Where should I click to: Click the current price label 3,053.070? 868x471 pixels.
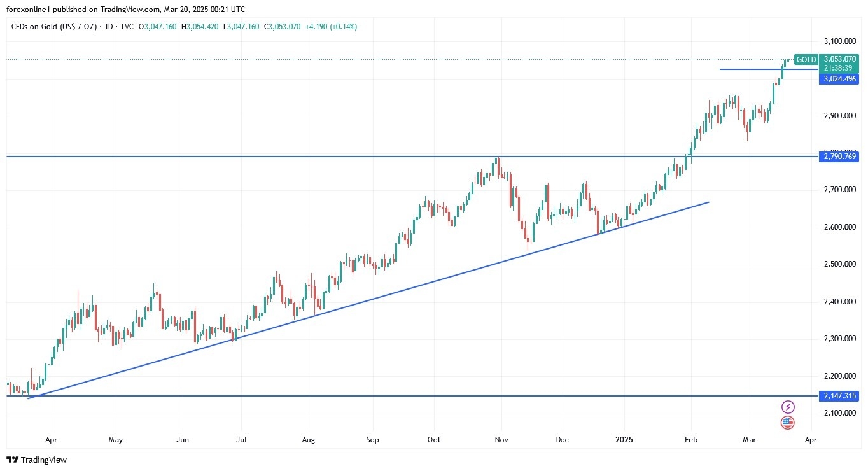point(839,59)
